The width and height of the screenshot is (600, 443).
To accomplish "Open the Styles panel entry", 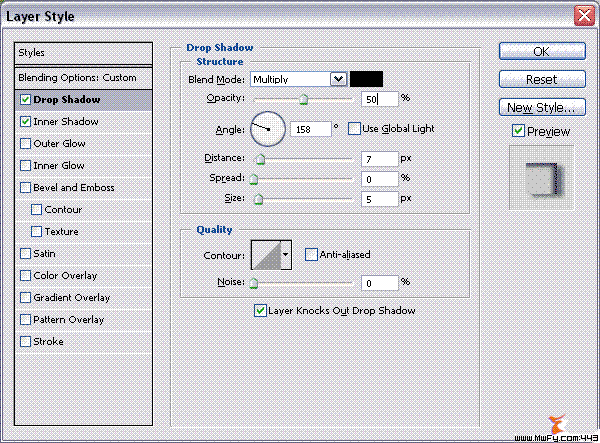I will [x=83, y=53].
